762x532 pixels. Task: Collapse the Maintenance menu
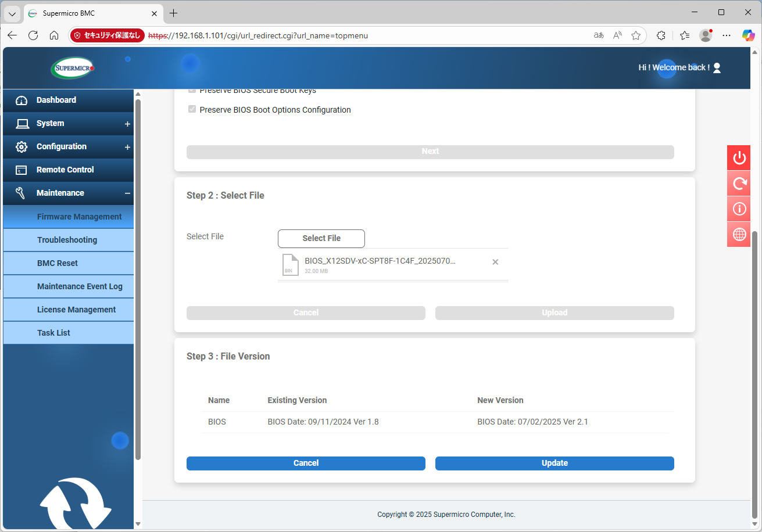pyautogui.click(x=127, y=193)
